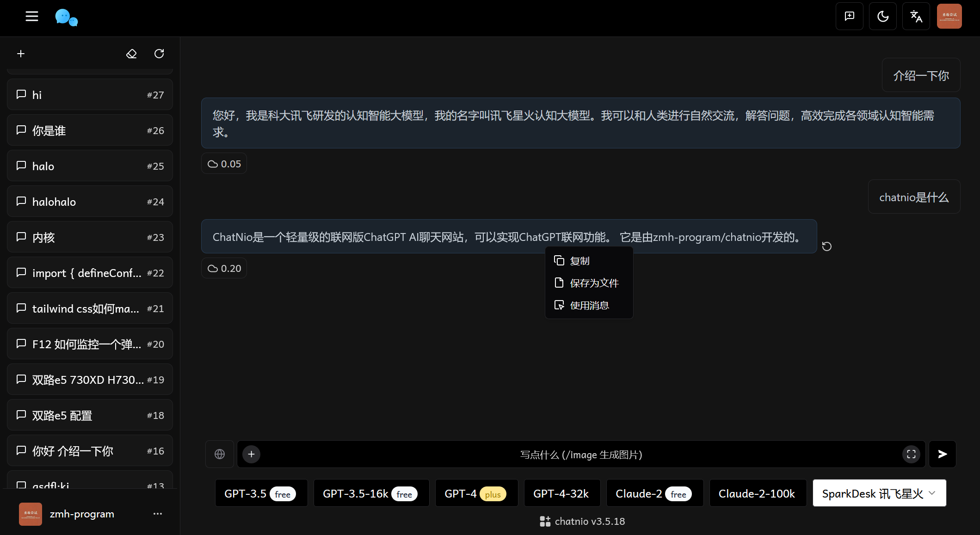Open the three-dot menu beside zmh-program
980x535 pixels.
tap(158, 514)
